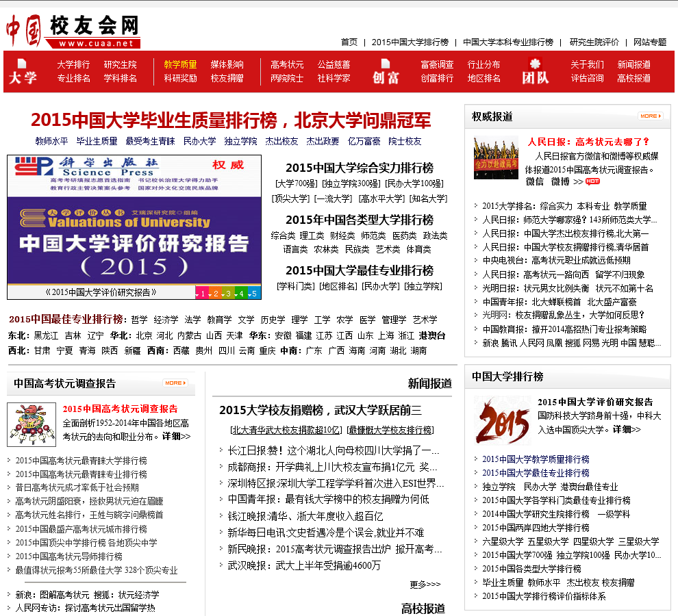Open the red 2015 brush-art thumbnail
The height and width of the screenshot is (616, 678).
[x=503, y=420]
